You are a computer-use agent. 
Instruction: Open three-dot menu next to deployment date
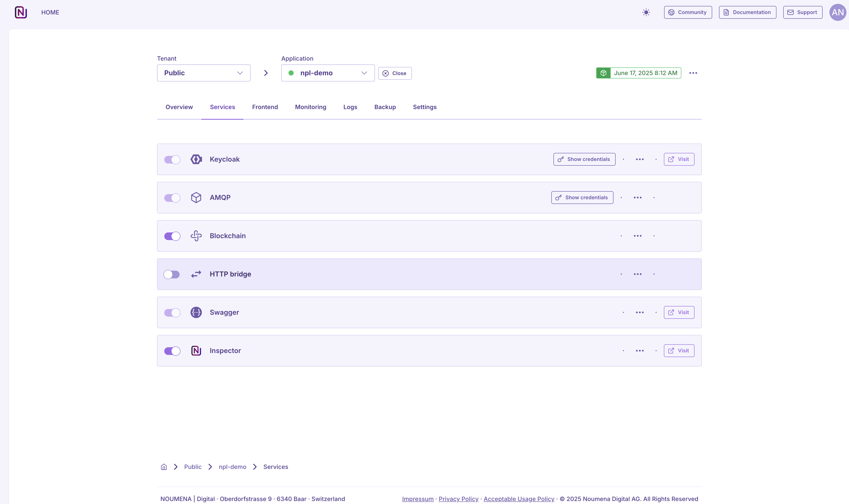click(693, 73)
